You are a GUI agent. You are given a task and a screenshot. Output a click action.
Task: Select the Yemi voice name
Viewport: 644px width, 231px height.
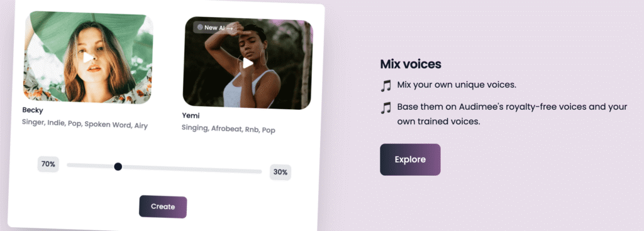[191, 115]
